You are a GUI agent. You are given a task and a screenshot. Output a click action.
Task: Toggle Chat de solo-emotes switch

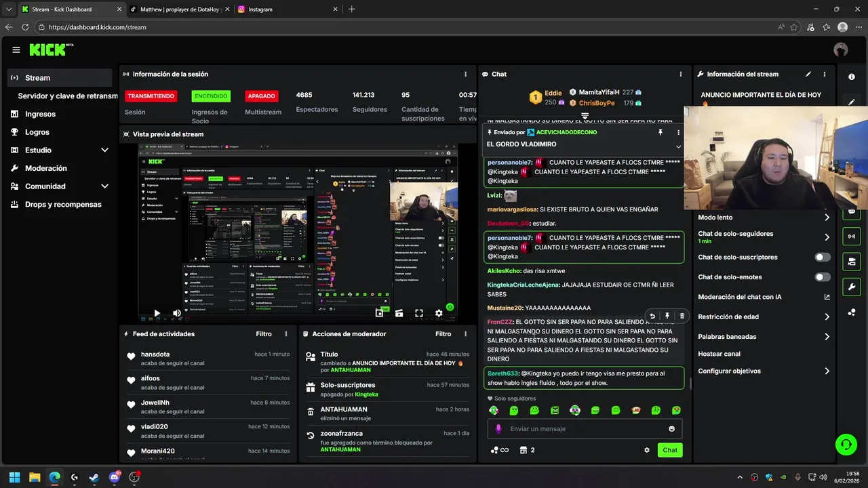pyautogui.click(x=823, y=277)
